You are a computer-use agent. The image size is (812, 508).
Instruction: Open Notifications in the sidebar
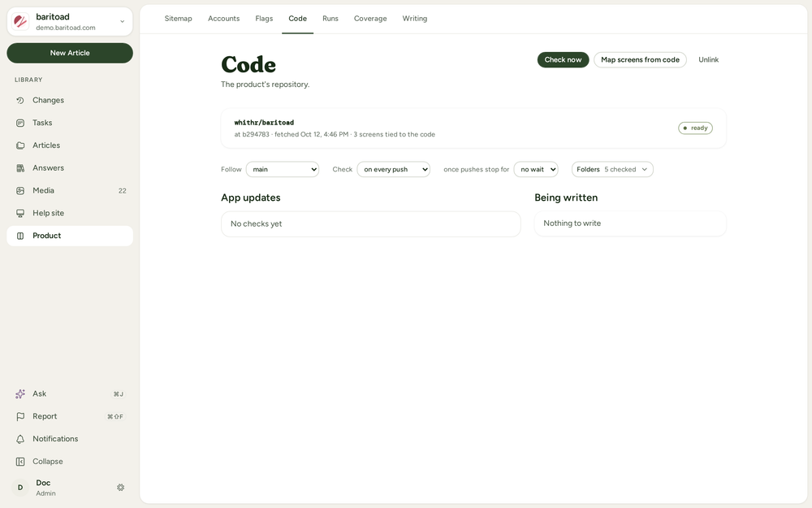click(70, 439)
